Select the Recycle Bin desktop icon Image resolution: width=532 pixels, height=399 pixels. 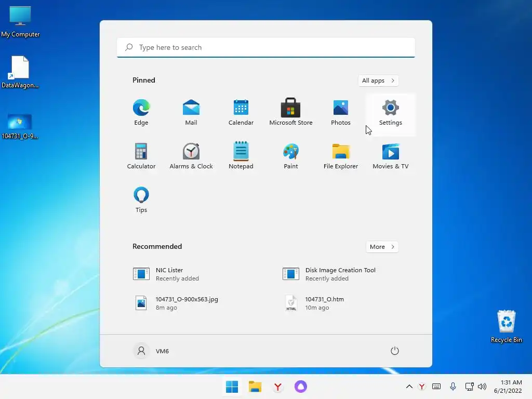507,327
